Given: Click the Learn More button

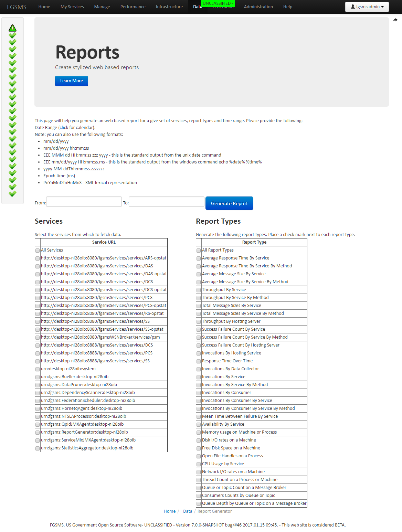Looking at the screenshot, I should pyautogui.click(x=72, y=81).
